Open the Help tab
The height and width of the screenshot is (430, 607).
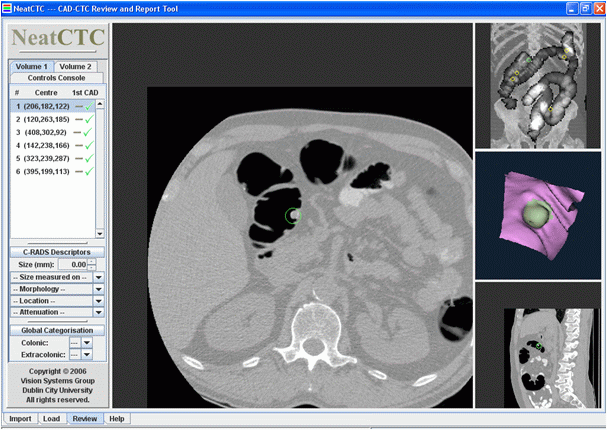(x=117, y=419)
